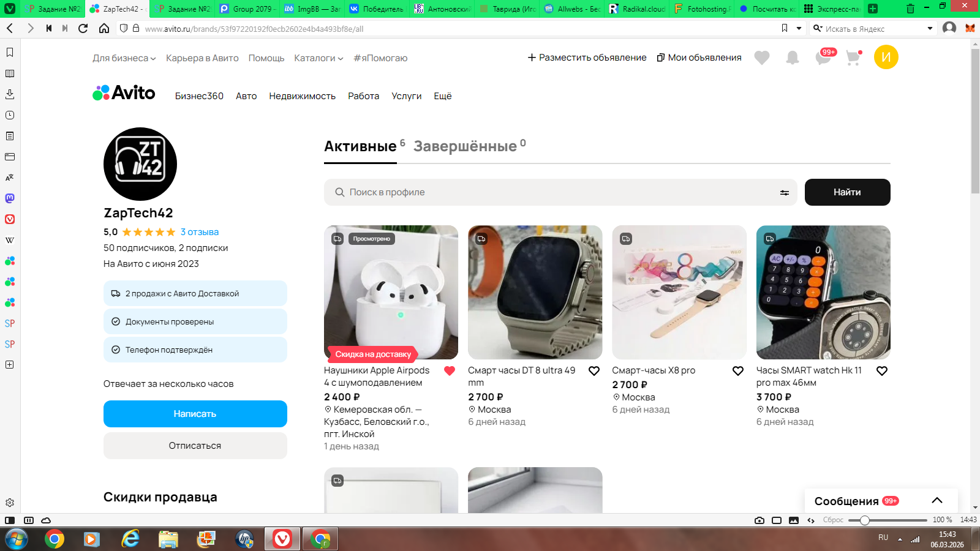This screenshot has height=551, width=980.
Task: Add a new web panel
Action: (10, 365)
